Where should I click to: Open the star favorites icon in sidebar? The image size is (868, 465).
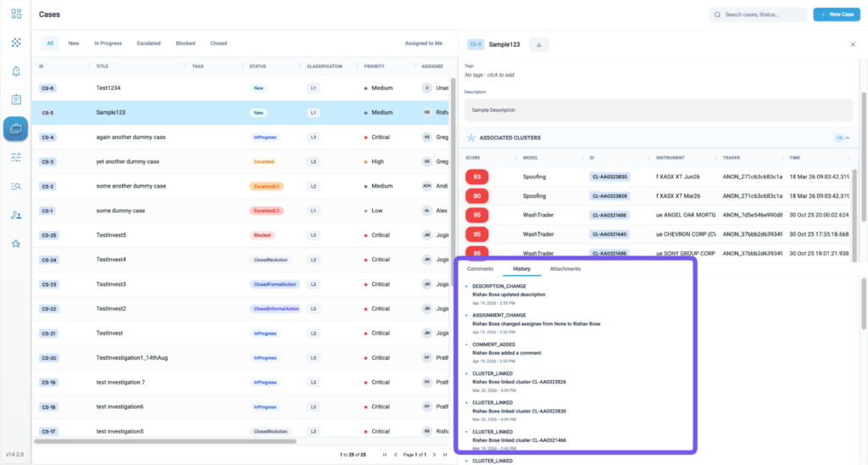(16, 244)
